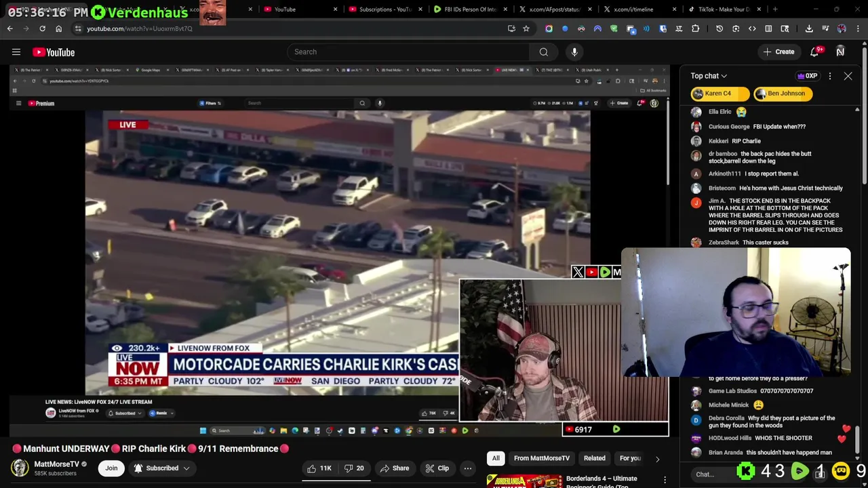Clip the video
The height and width of the screenshot is (488, 868).
(x=437, y=468)
